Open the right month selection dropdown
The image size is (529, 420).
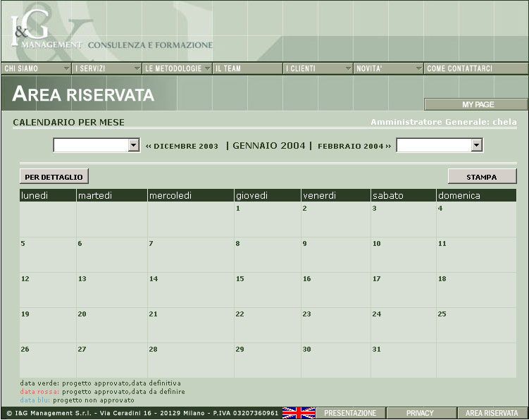click(x=476, y=145)
